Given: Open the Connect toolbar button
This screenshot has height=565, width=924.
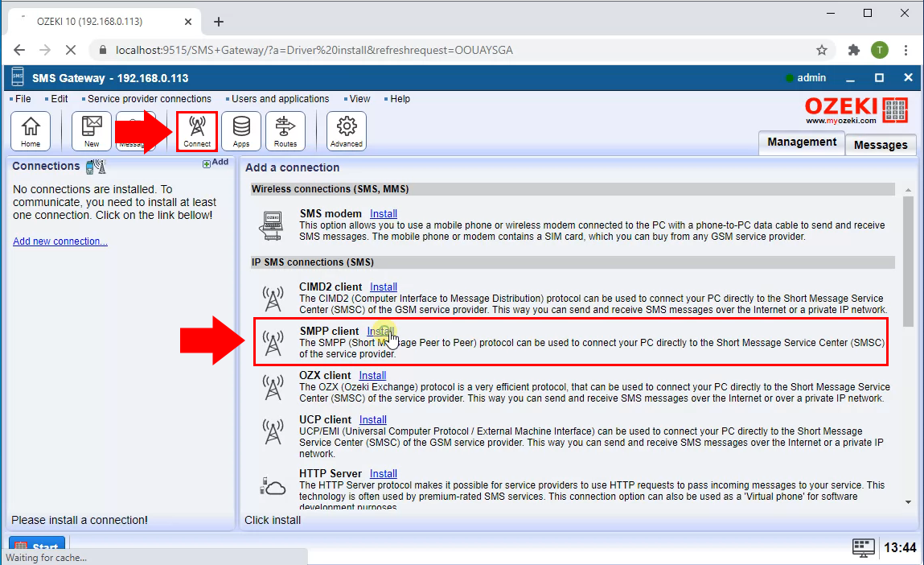Looking at the screenshot, I should coord(197,131).
